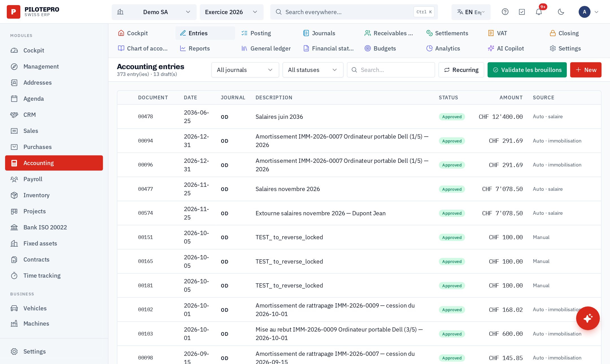This screenshot has height=364, width=610.
Task: Click Approved status badge of entry 00094
Action: [452, 141]
